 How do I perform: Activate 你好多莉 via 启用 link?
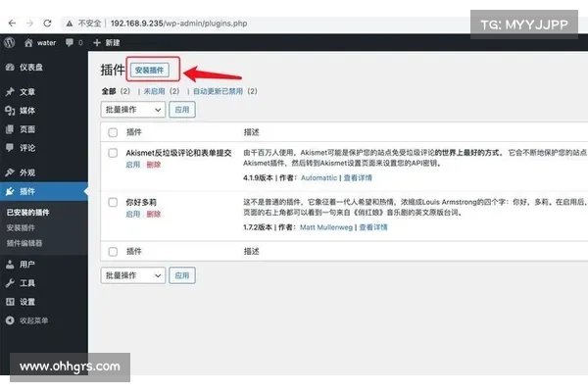click(132, 215)
